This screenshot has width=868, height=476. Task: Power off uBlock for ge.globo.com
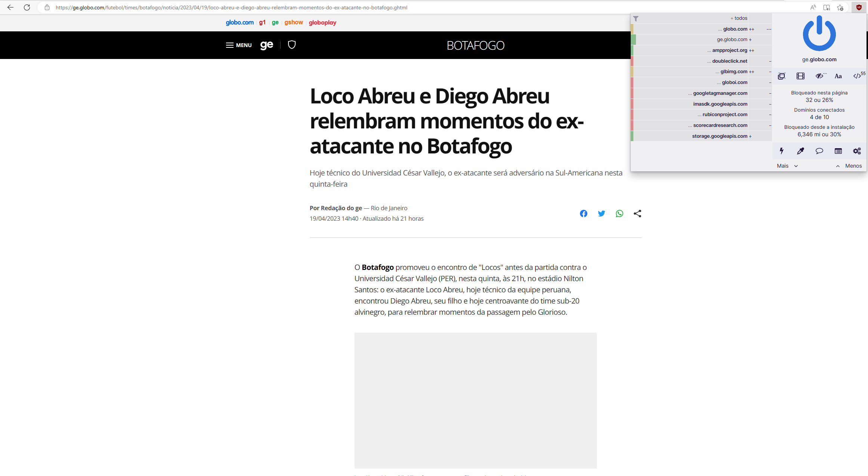point(819,34)
